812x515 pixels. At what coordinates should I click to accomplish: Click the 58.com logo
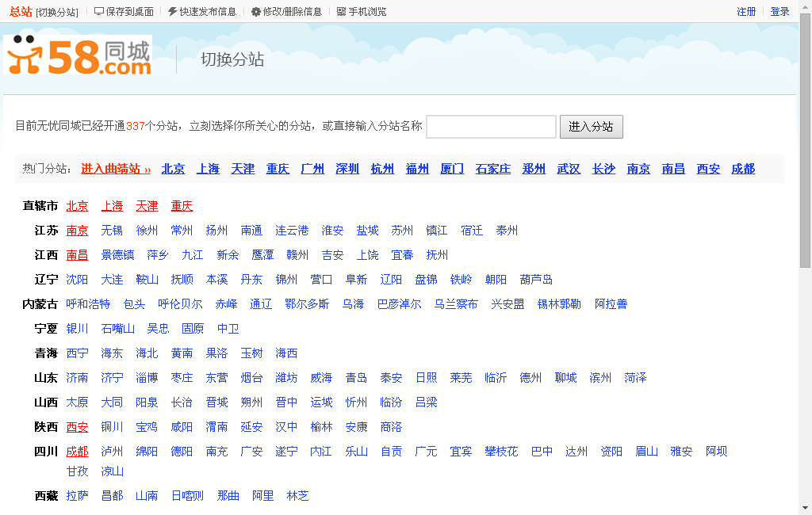tap(77, 56)
